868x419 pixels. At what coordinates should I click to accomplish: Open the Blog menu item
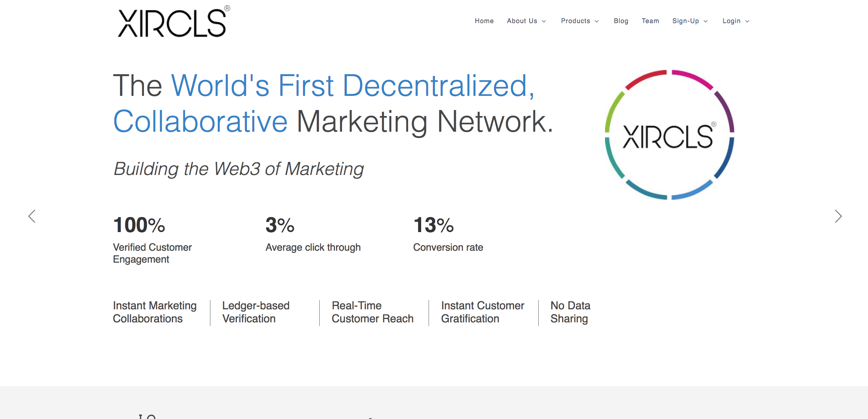click(621, 21)
